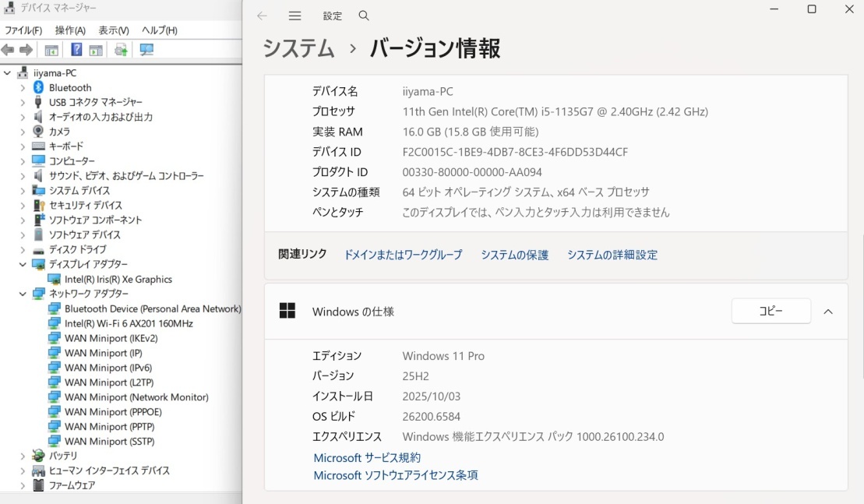This screenshot has height=504, width=864.
Task: Collapse the ディスプレイ アダプター category
Action: coord(23,265)
